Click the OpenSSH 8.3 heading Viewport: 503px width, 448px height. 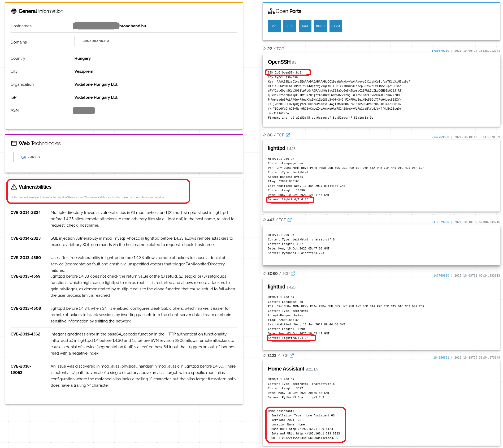(x=282, y=62)
